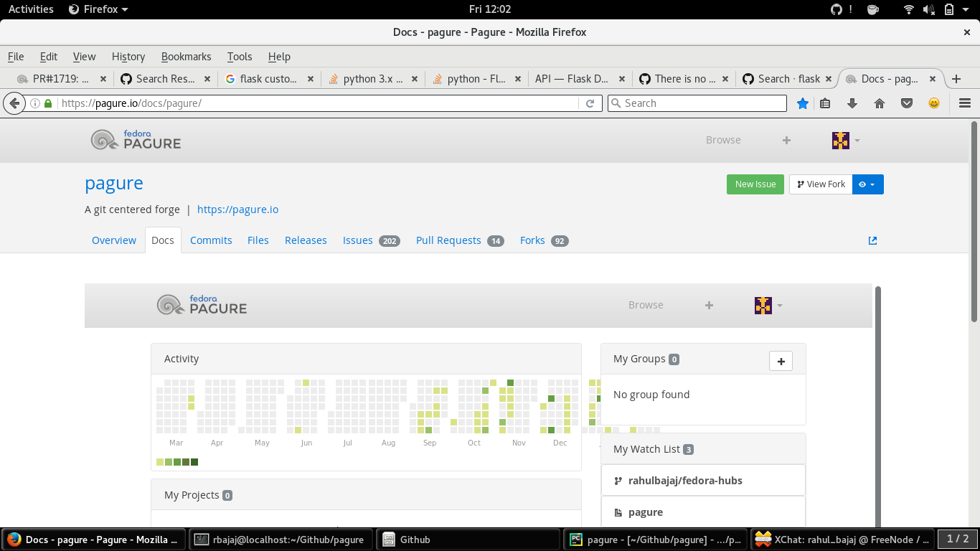Click the browser page vertical scrollbar
This screenshot has height=551, width=980.
tap(974, 222)
